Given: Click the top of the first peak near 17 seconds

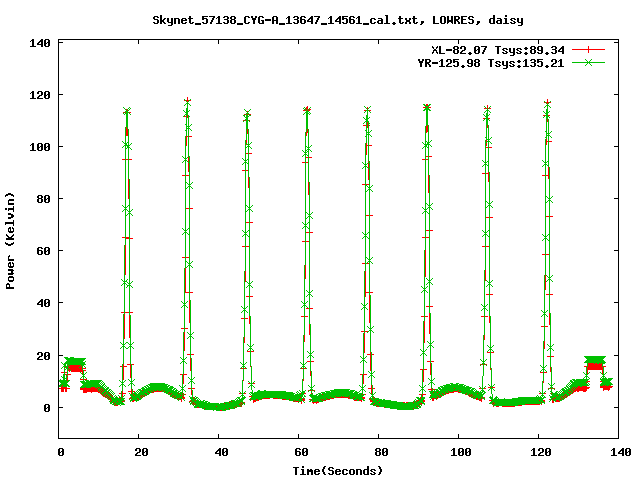Looking at the screenshot, I should (x=127, y=112).
